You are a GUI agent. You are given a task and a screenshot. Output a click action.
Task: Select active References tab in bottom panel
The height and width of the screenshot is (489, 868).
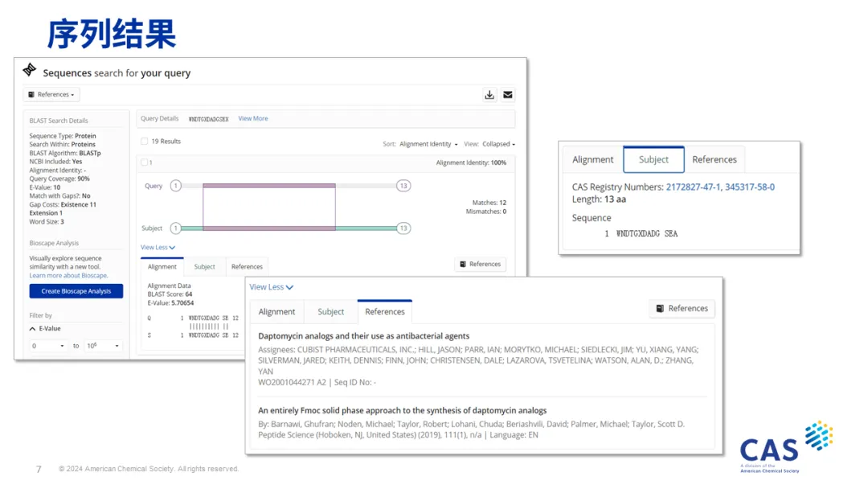pyautogui.click(x=385, y=312)
